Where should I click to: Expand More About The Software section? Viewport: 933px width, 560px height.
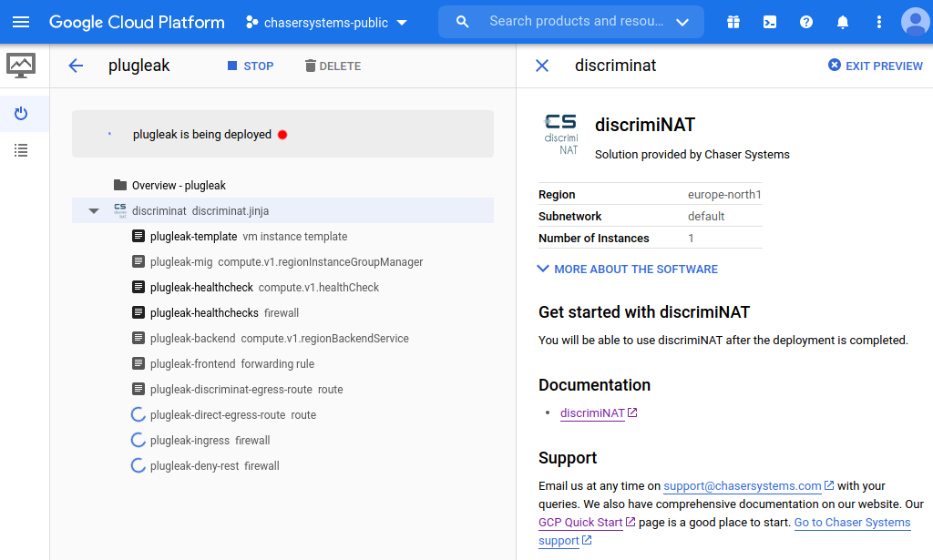628,269
